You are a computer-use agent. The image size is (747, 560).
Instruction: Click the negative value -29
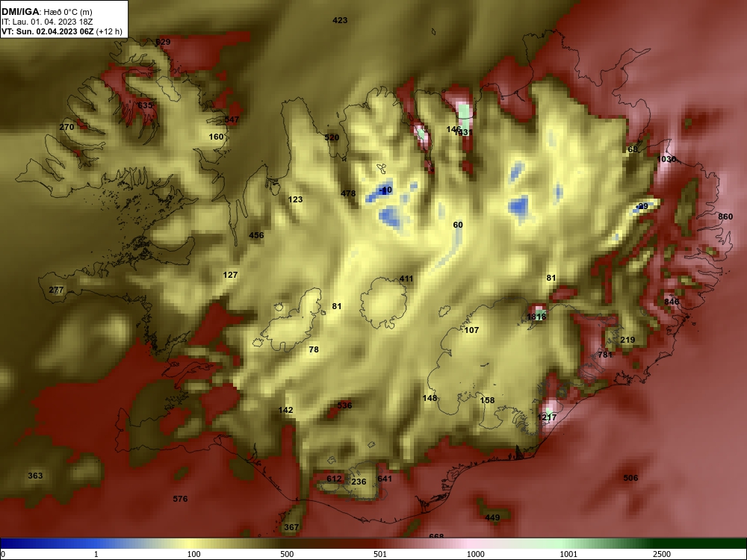click(x=642, y=206)
